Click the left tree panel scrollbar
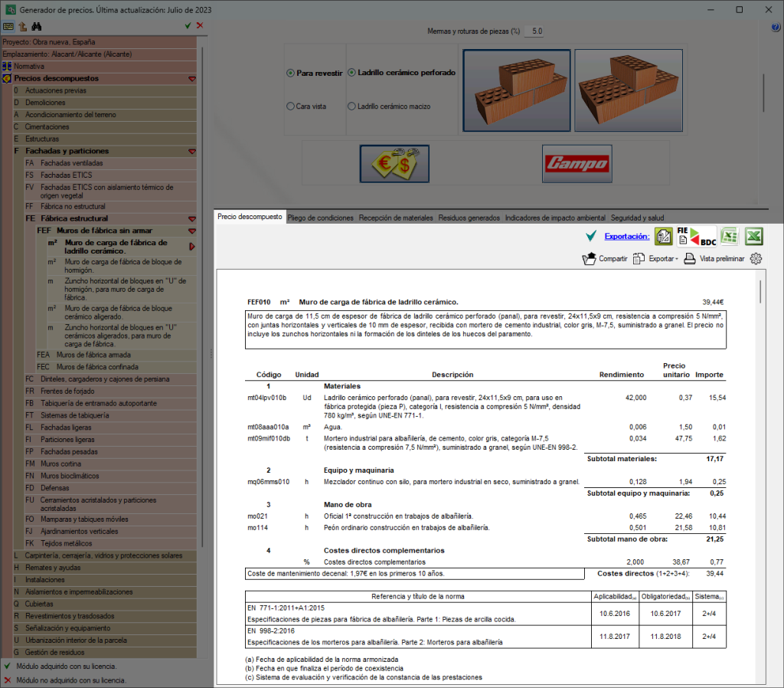This screenshot has width=784, height=688. [202, 295]
